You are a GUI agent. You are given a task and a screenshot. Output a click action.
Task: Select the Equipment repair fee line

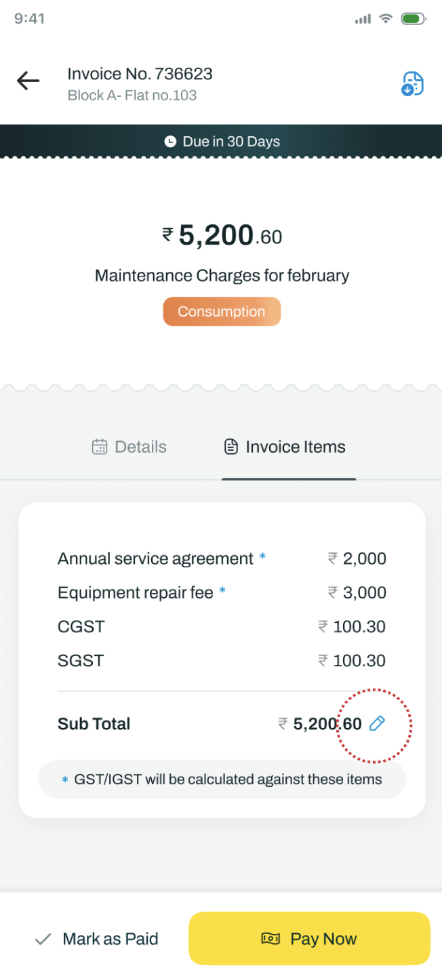[x=222, y=592]
